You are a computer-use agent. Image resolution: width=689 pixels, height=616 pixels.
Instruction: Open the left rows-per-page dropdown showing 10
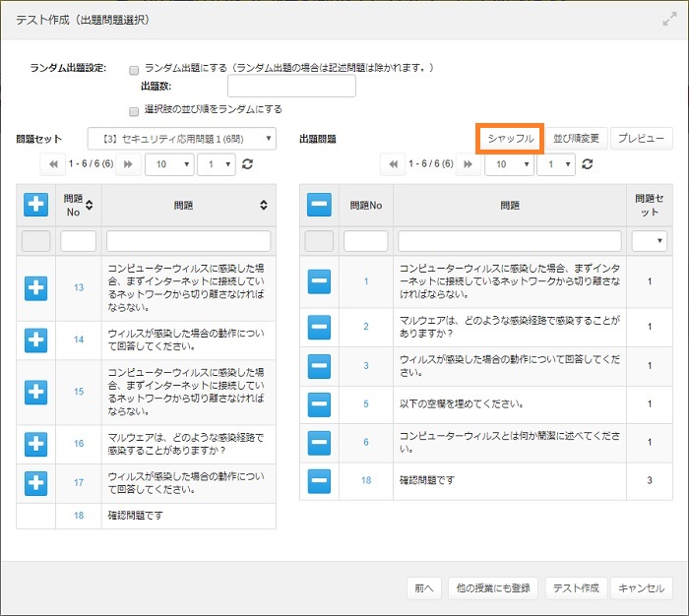coord(168,165)
